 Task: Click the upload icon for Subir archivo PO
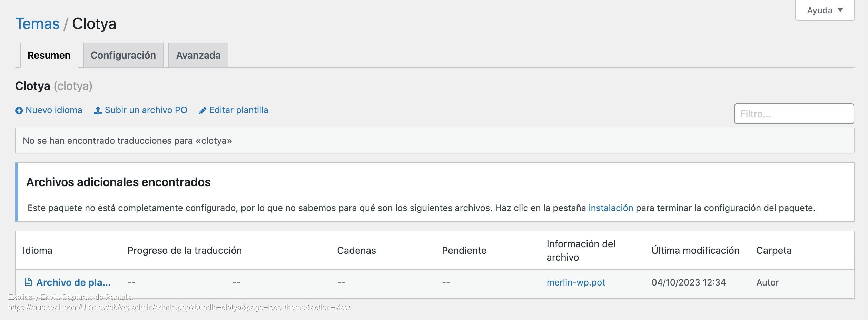[98, 110]
